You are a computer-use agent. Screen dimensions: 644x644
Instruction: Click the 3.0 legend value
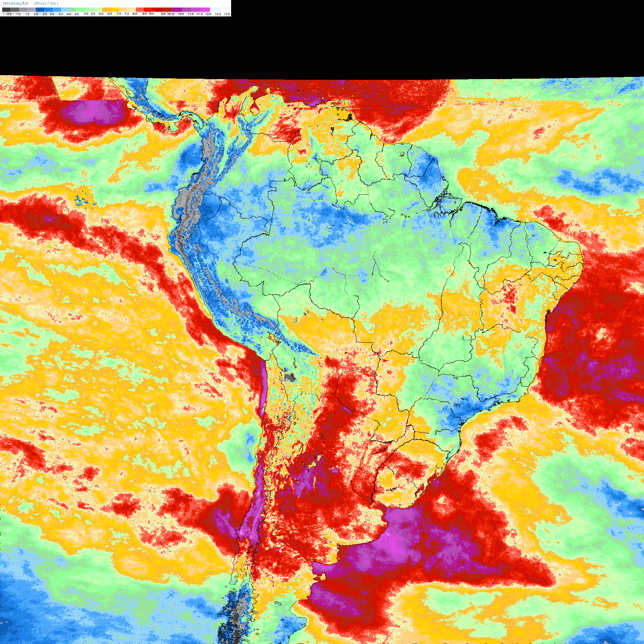52,14
